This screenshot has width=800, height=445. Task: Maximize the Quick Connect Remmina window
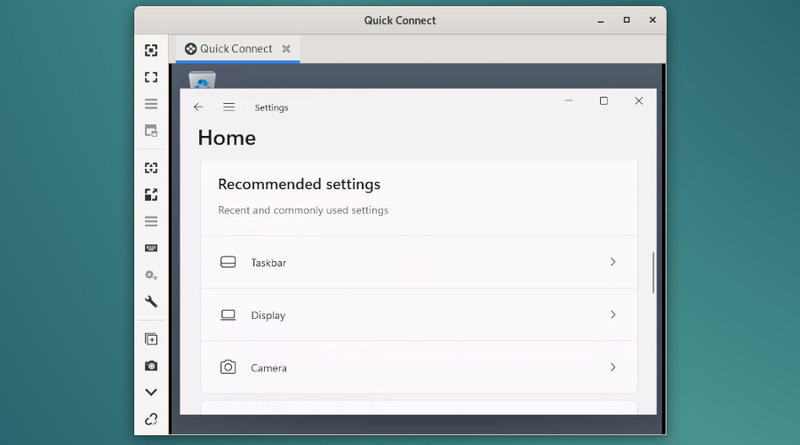point(627,20)
